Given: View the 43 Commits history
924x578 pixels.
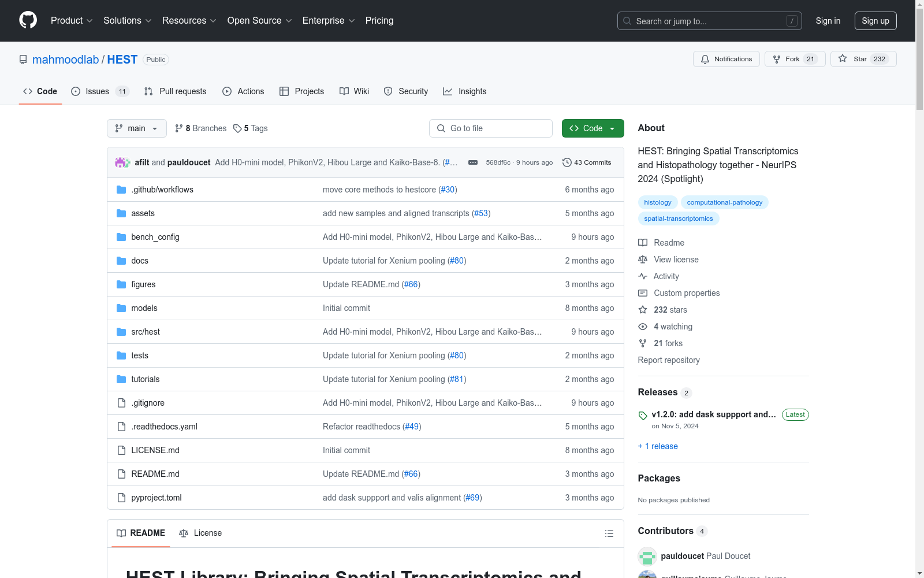Looking at the screenshot, I should pos(587,162).
